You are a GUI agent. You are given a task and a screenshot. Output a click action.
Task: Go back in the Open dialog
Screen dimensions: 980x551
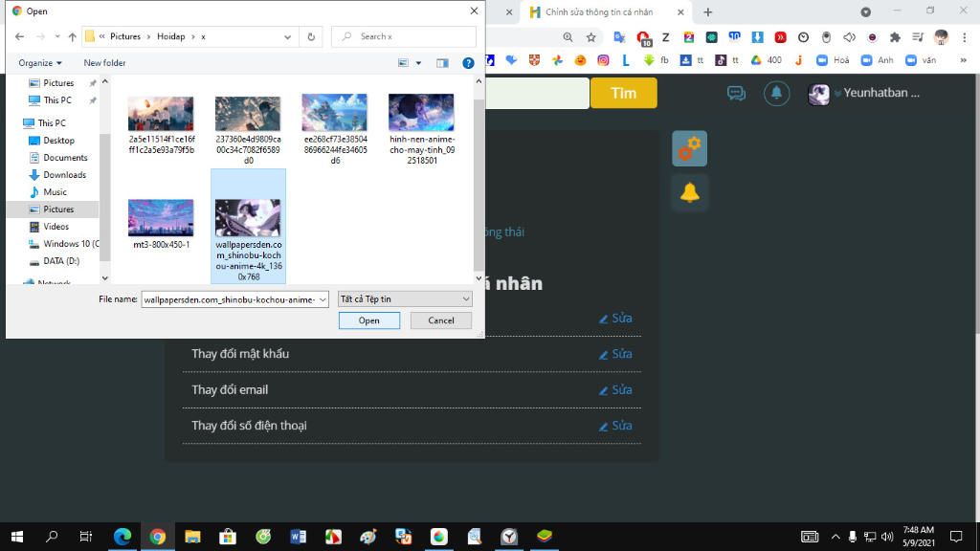pyautogui.click(x=19, y=37)
